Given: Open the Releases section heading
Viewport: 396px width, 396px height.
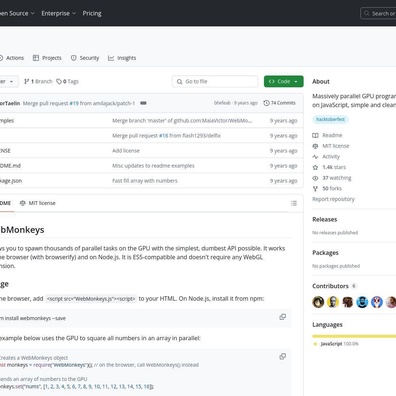Looking at the screenshot, I should coord(325,219).
